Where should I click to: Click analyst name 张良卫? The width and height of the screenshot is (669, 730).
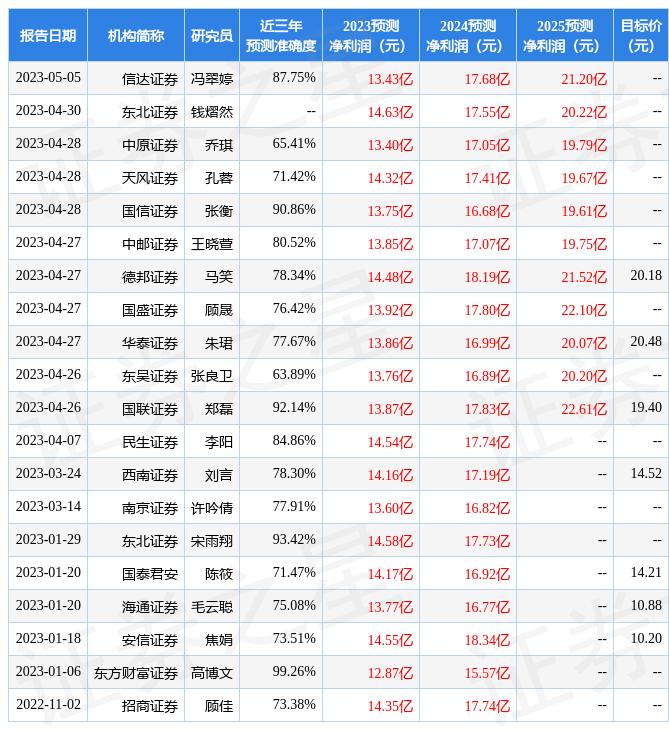tap(212, 376)
